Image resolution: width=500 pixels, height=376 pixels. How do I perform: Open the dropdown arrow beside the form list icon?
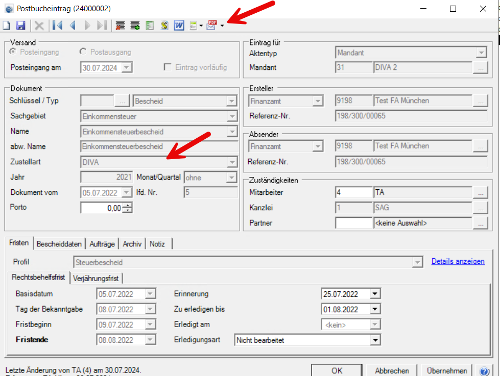pos(201,26)
